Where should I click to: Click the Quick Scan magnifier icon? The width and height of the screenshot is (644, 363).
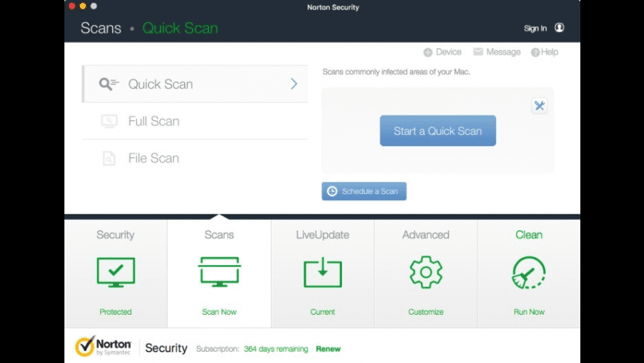(109, 84)
